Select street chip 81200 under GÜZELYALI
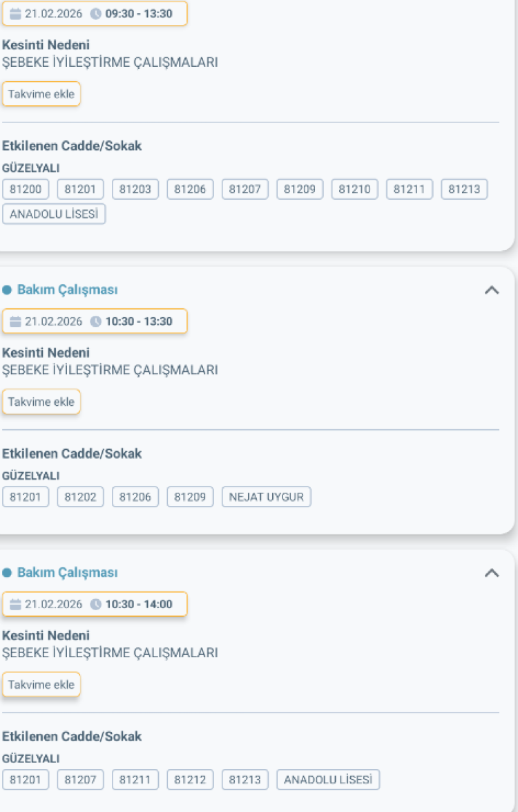The width and height of the screenshot is (518, 812). pos(26,189)
